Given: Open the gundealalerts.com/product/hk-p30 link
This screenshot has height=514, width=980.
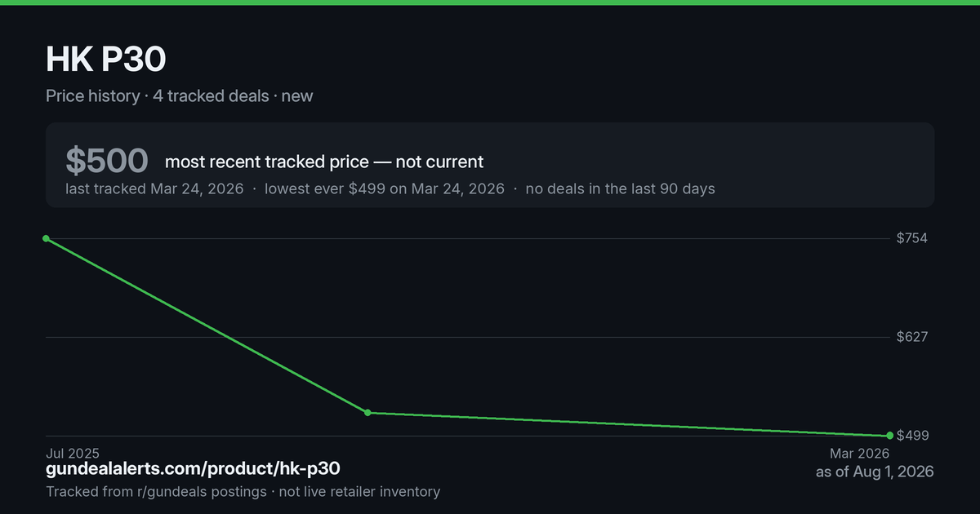Looking at the screenshot, I should click(193, 469).
